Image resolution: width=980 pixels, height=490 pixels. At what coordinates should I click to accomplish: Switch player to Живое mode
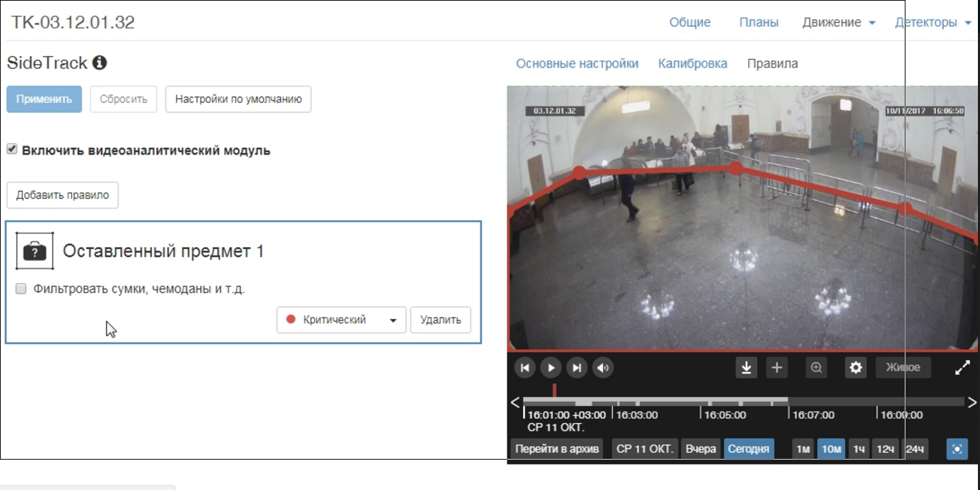tap(903, 368)
